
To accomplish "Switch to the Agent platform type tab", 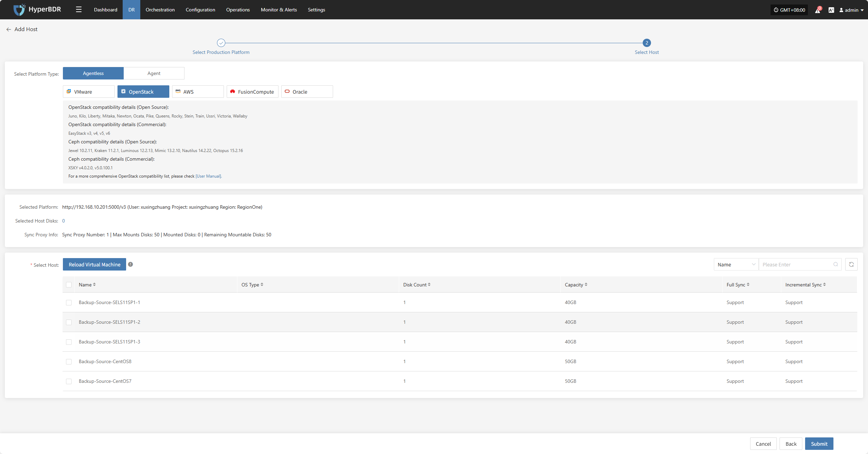I will tap(154, 73).
